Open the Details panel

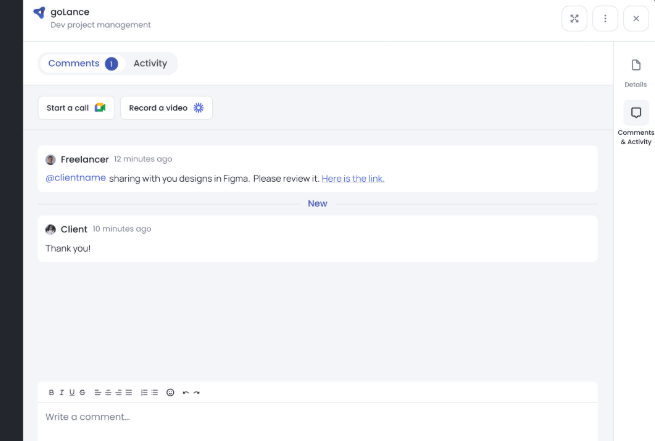tap(636, 72)
